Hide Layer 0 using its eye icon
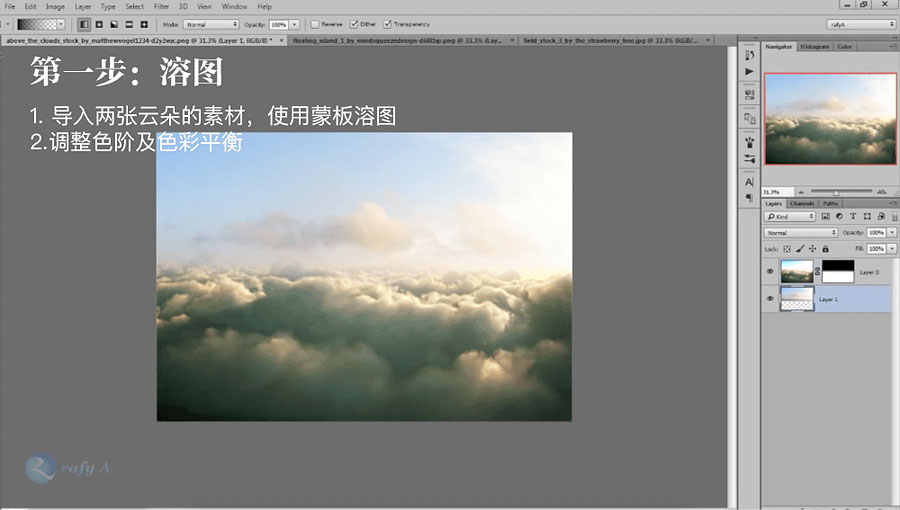 pos(770,271)
